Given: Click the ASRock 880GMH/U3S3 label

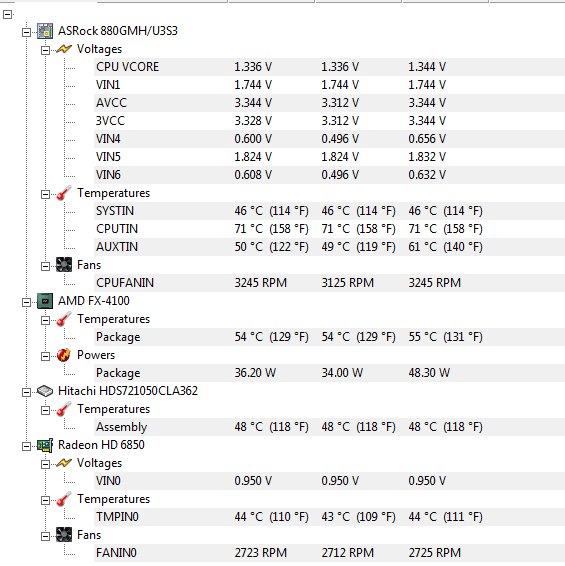Looking at the screenshot, I should click(118, 31).
